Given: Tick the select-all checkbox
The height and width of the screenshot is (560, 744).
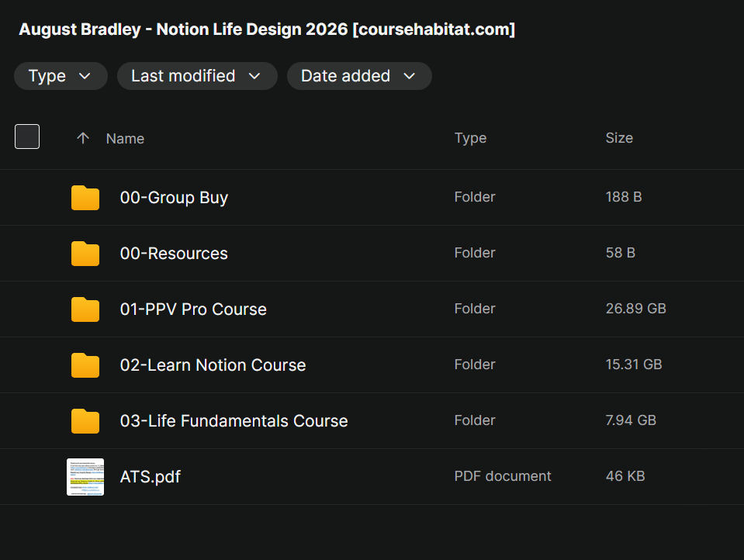Looking at the screenshot, I should pyautogui.click(x=27, y=137).
